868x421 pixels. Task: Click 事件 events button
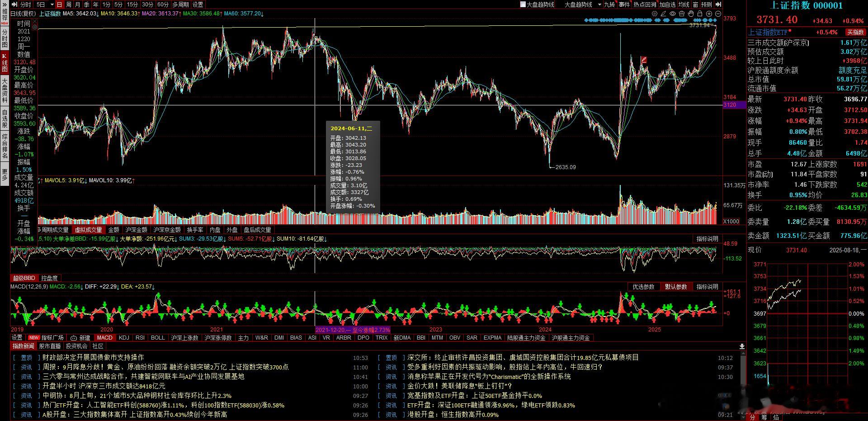click(x=624, y=5)
